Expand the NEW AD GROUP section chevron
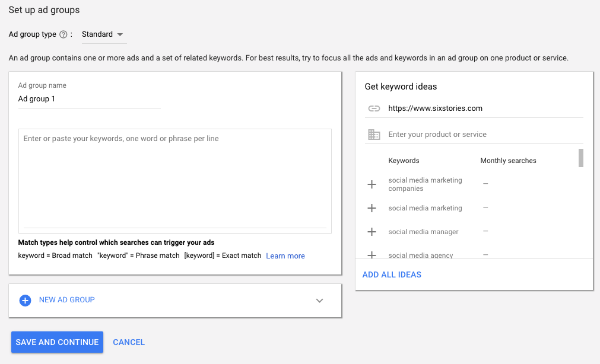Screen dimensions: 600x364 [x=319, y=301]
